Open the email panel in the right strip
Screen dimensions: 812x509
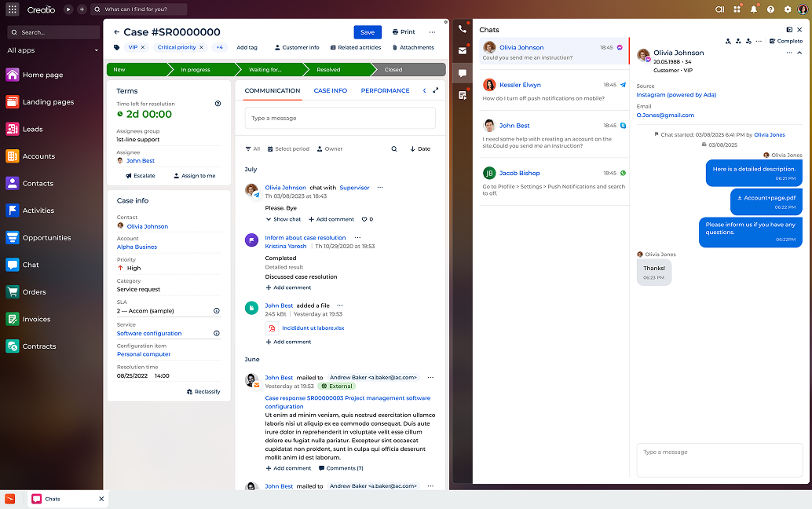pyautogui.click(x=463, y=49)
